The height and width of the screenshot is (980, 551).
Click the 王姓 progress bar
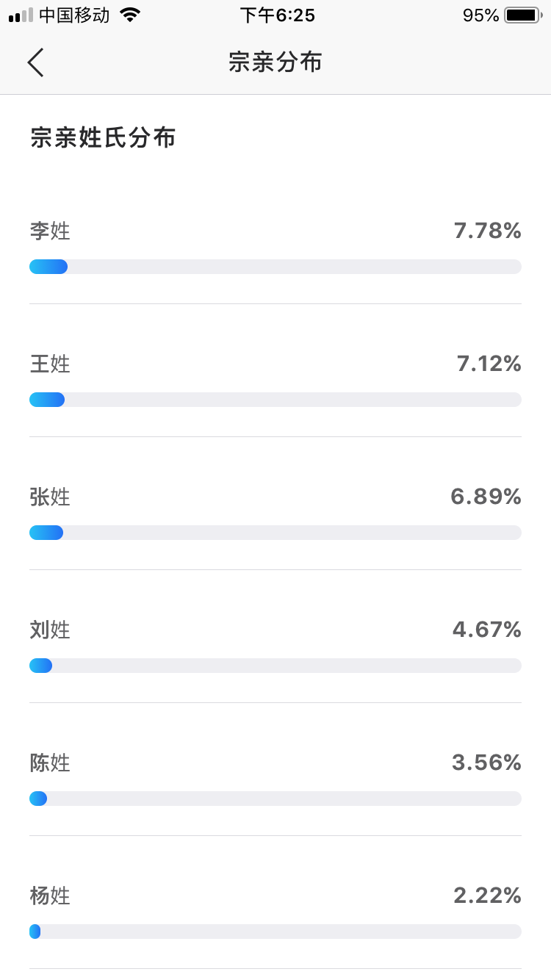(x=275, y=400)
